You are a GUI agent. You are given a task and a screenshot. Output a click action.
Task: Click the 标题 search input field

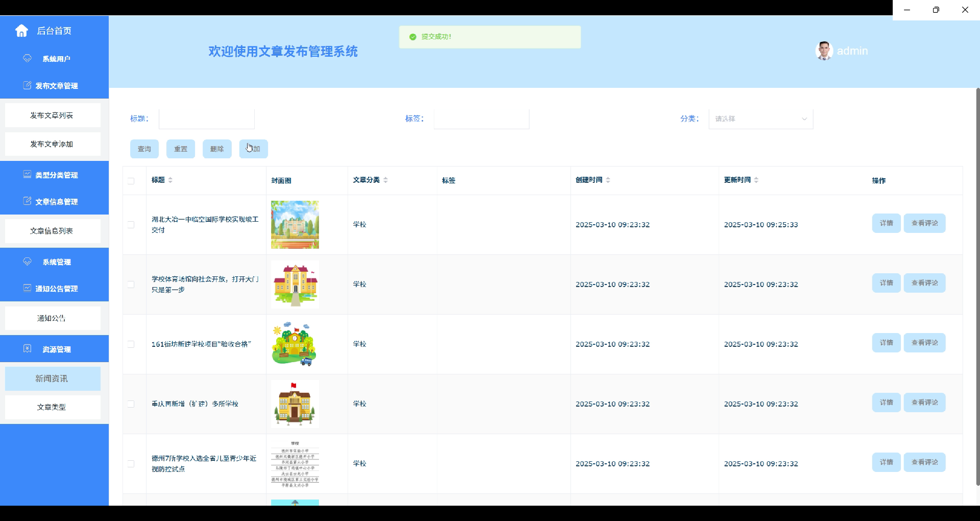207,119
